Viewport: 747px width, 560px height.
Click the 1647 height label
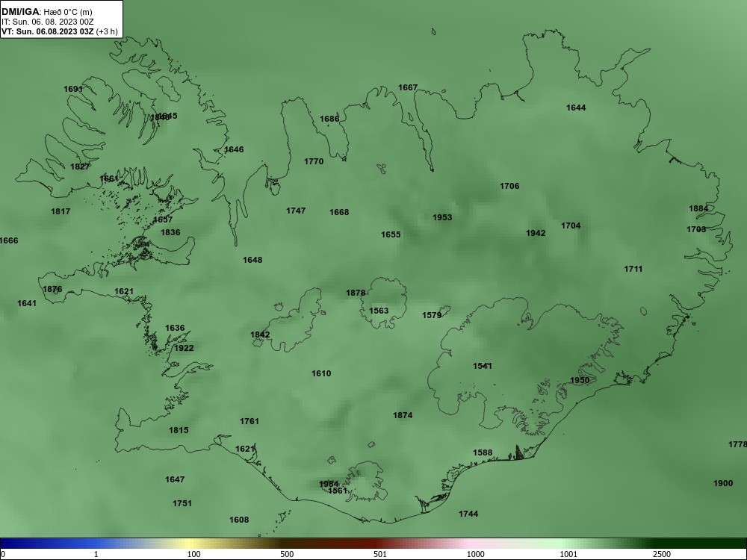click(175, 479)
